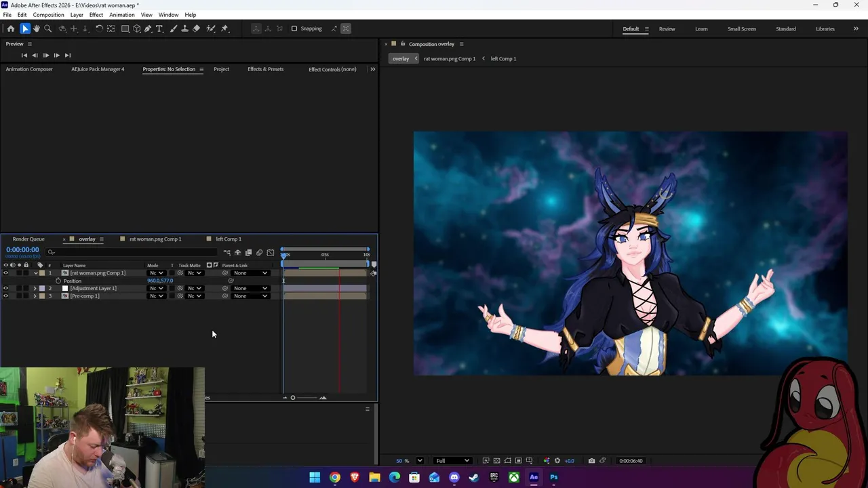Image resolution: width=868 pixels, height=488 pixels.
Task: Toggle the Position property stopwatch
Action: [58, 281]
